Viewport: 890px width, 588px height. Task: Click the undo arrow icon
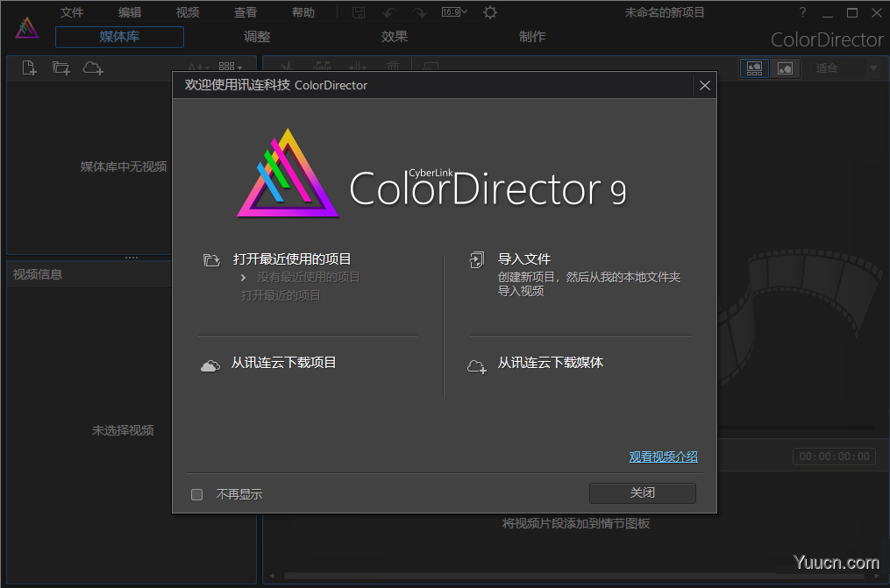389,12
